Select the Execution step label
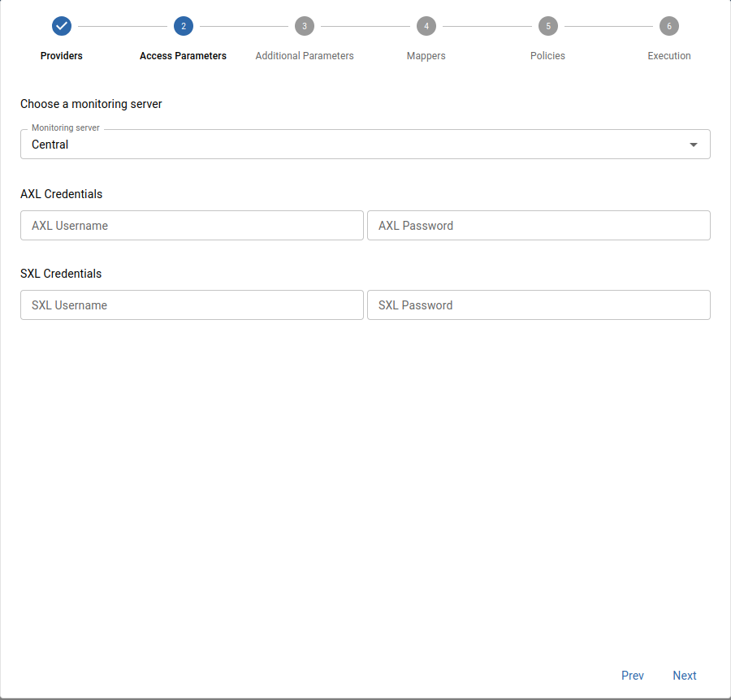The height and width of the screenshot is (700, 731). click(669, 56)
